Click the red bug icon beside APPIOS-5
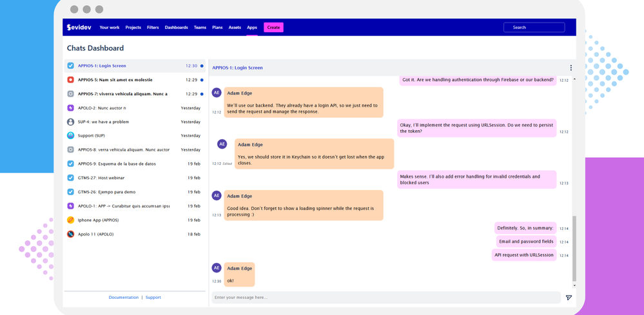Image resolution: width=644 pixels, height=315 pixels. coord(70,80)
